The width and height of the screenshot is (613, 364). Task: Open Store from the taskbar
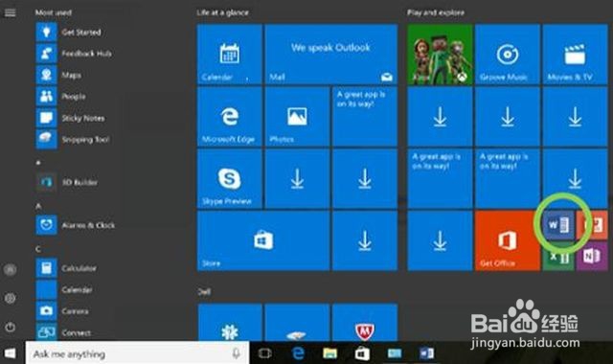click(x=362, y=353)
